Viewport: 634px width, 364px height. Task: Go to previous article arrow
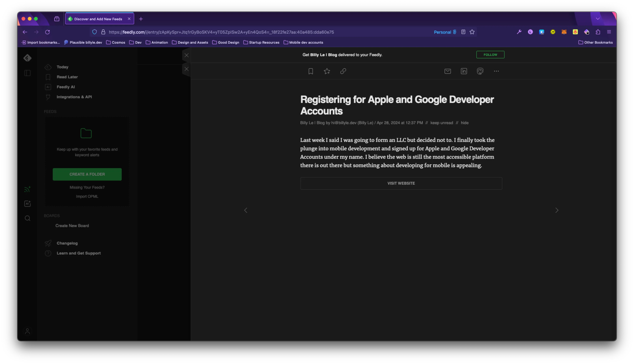tap(246, 211)
